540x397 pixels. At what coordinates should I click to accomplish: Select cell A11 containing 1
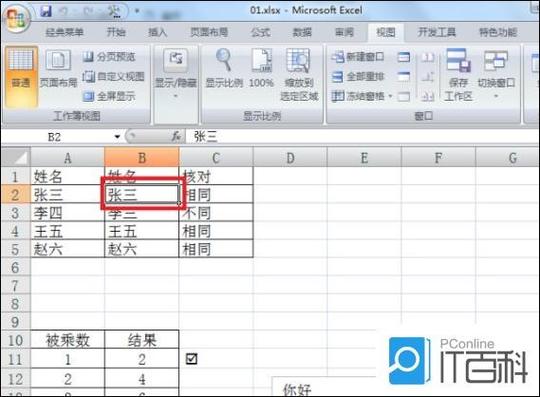(x=68, y=359)
